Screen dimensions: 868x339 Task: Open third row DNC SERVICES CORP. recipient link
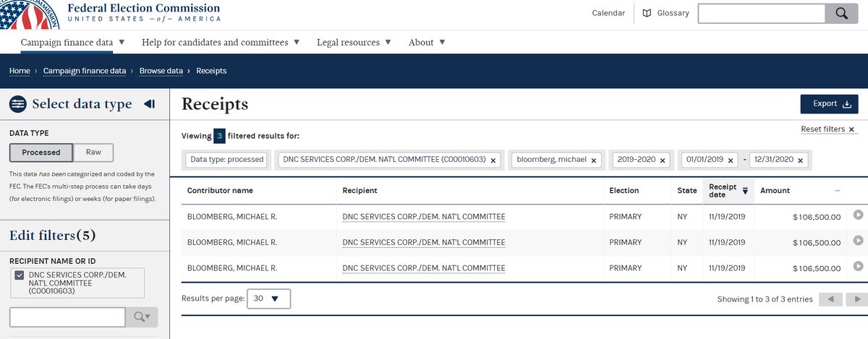point(424,267)
